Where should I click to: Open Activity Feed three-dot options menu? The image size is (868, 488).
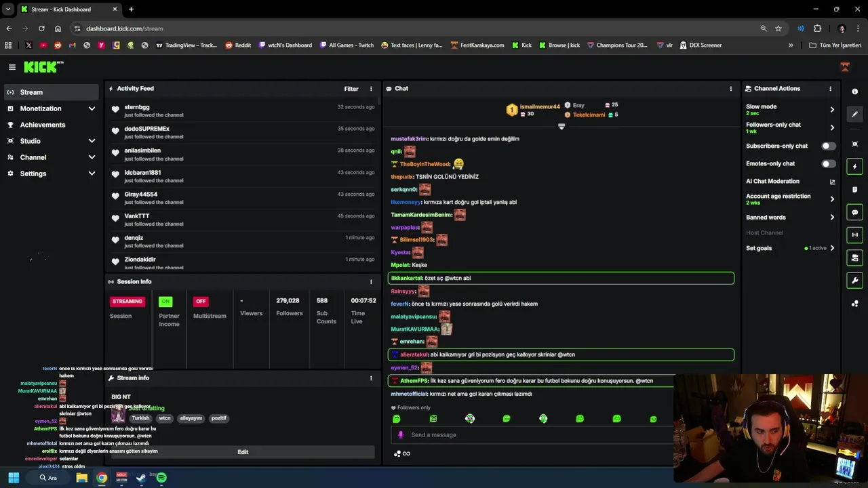pos(371,89)
